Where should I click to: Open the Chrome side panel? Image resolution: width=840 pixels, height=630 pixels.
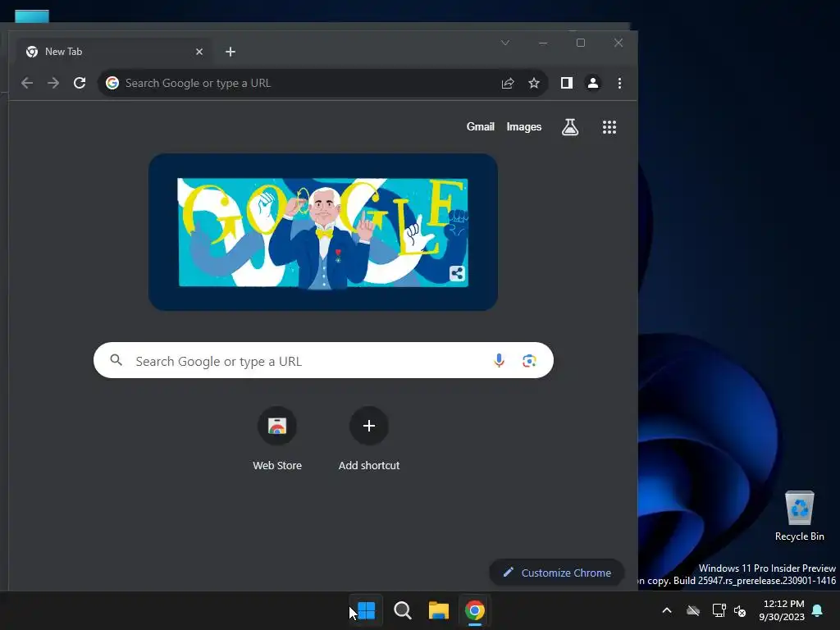click(566, 83)
